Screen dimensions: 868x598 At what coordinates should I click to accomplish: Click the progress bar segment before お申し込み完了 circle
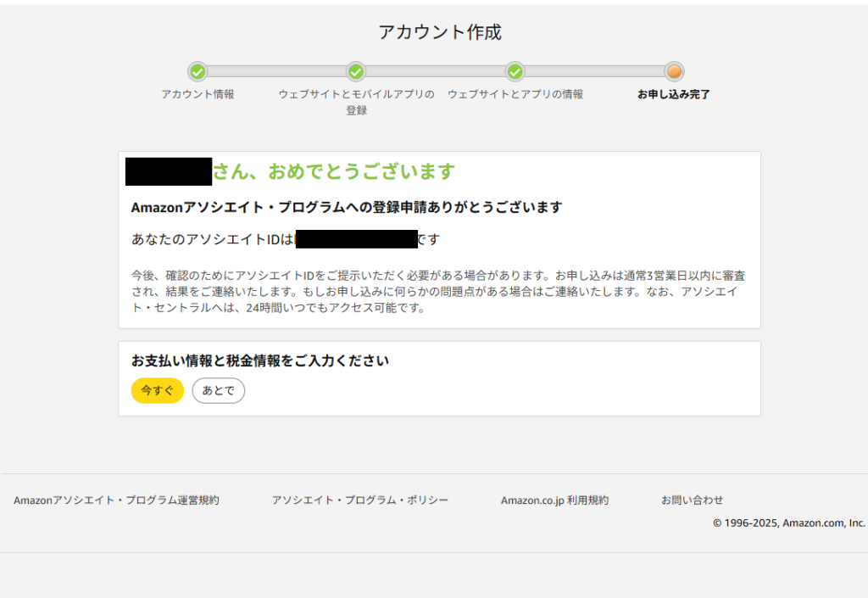[x=593, y=72]
